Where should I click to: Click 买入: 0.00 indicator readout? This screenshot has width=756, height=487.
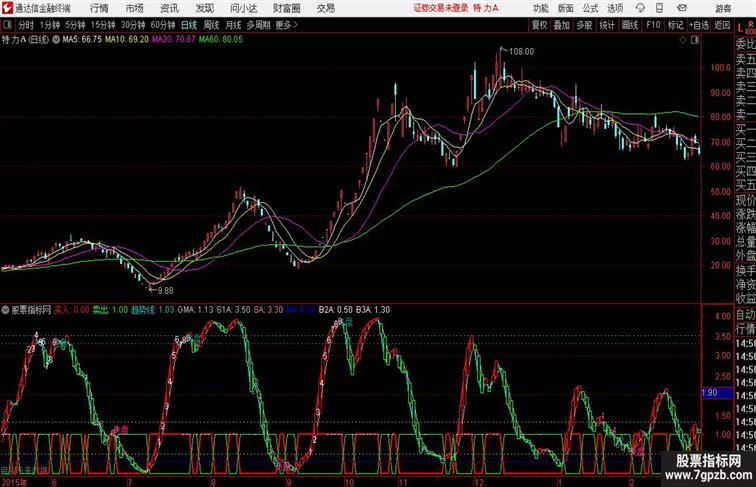point(71,310)
